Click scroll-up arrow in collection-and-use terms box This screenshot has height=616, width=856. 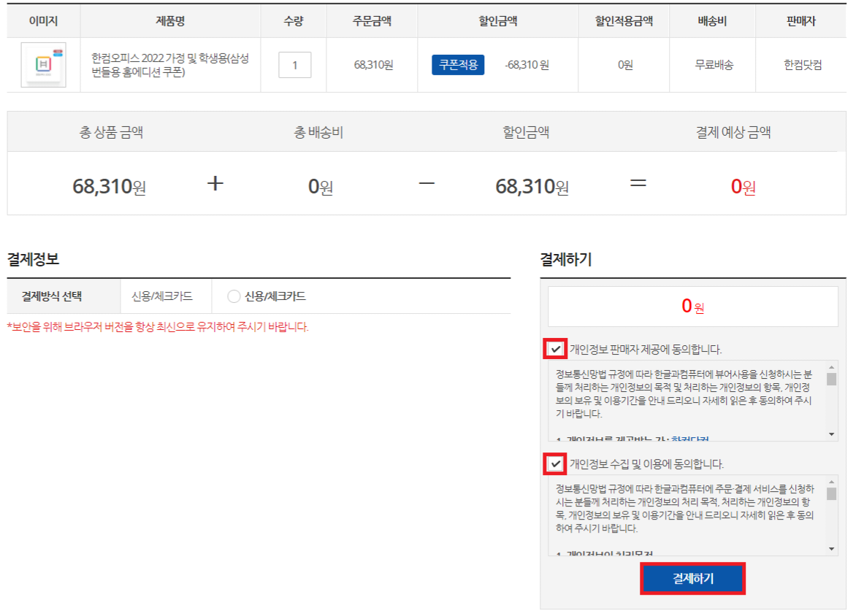coord(831,482)
